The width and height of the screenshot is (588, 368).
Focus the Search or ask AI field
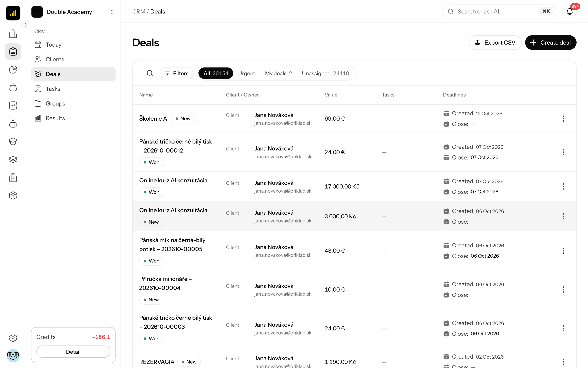499,11
